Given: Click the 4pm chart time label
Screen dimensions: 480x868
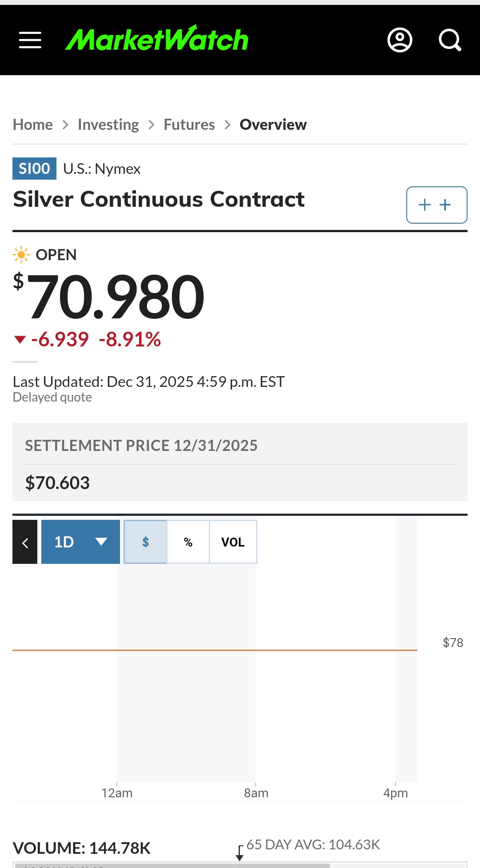Looking at the screenshot, I should (396, 793).
